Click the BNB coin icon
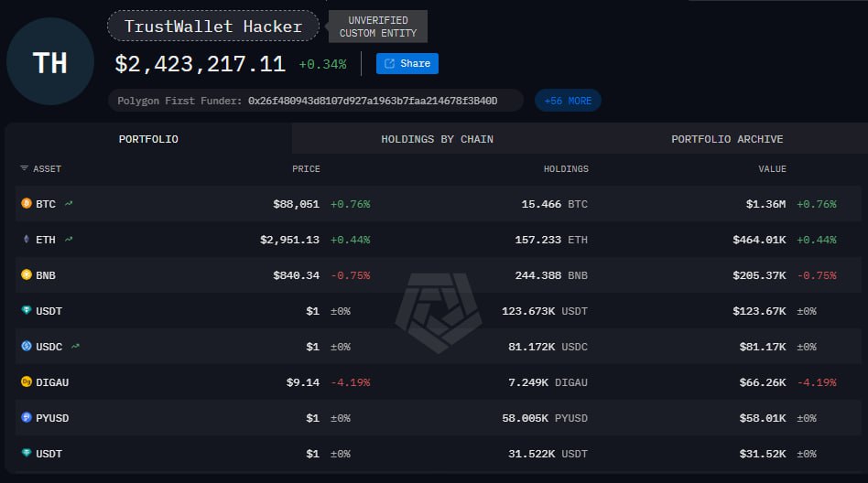 pyautogui.click(x=26, y=275)
